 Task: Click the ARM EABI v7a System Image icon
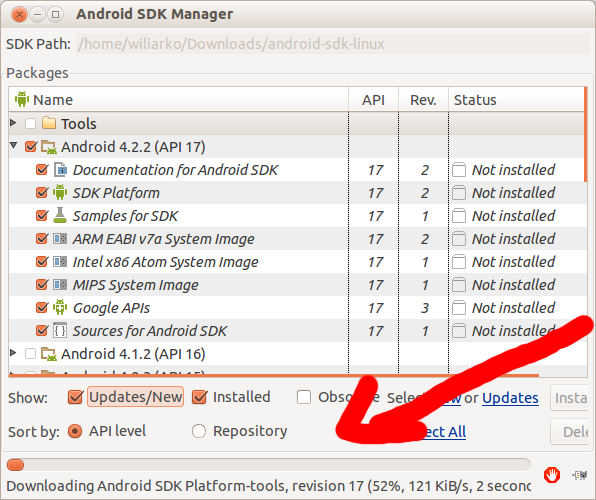(x=60, y=238)
